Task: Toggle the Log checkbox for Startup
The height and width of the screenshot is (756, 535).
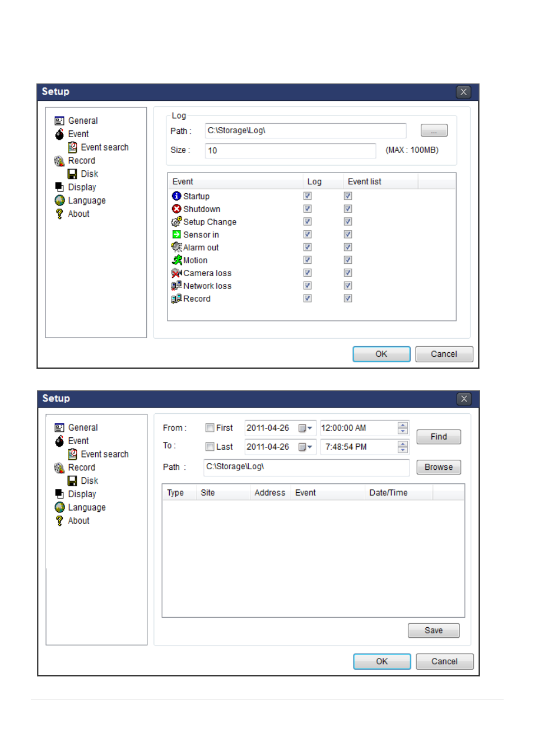Action: 308,196
